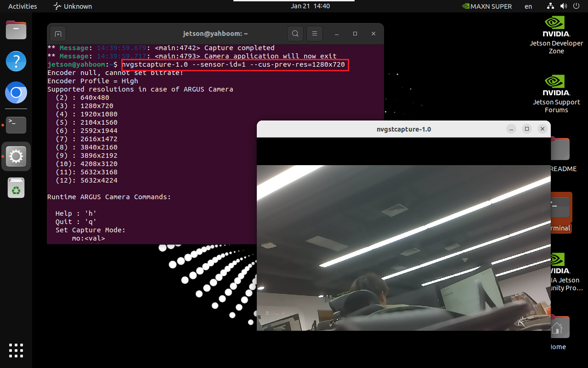Select the Terminal icon in the dock
588x368 pixels.
pyautogui.click(x=16, y=125)
